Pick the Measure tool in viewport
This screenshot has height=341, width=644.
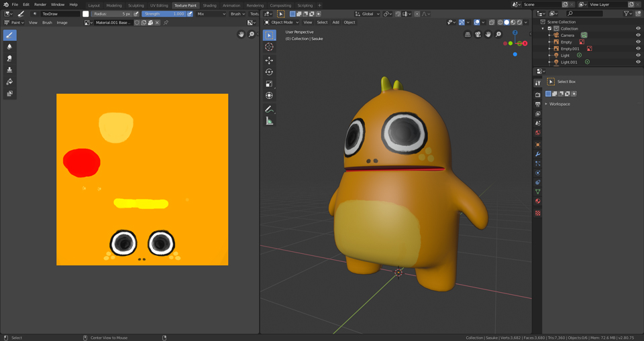pyautogui.click(x=269, y=121)
